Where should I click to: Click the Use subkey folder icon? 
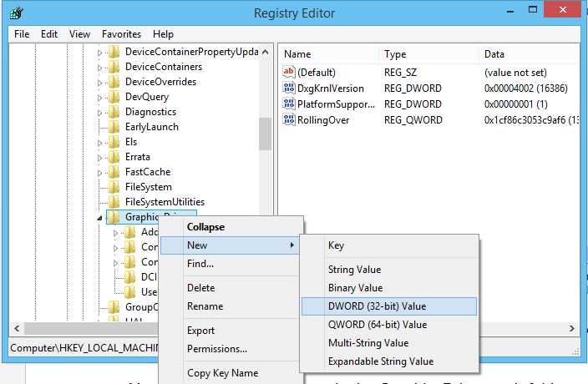[x=129, y=292]
